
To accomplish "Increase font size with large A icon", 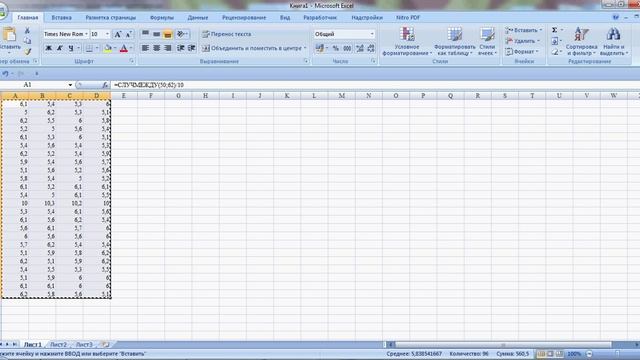I will coord(118,34).
